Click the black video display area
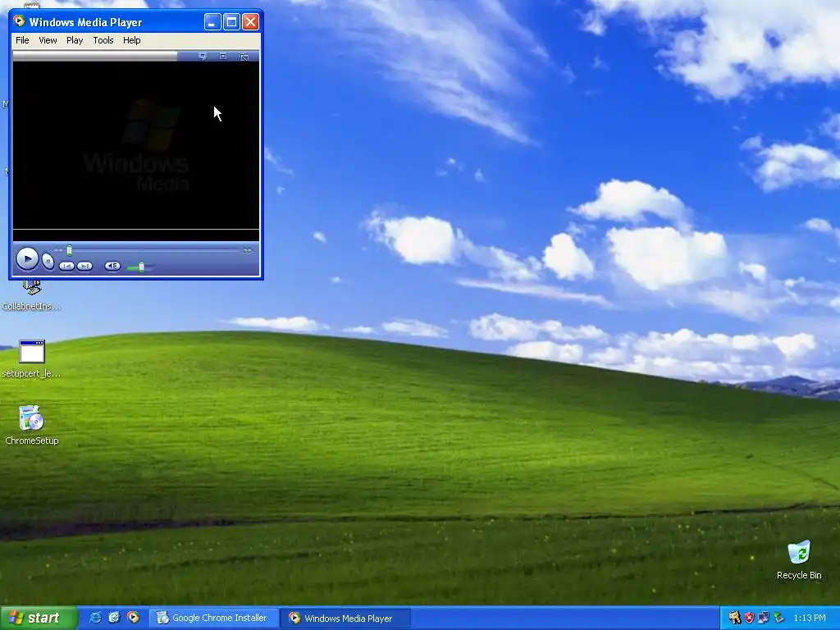This screenshot has height=630, width=840. pyautogui.click(x=136, y=145)
